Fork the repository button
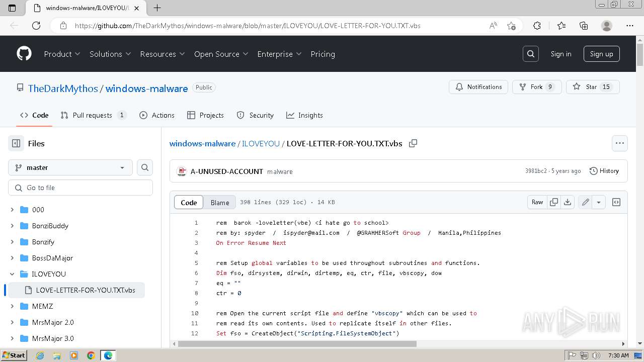Viewport: 644px width, 362px height. tap(538, 87)
